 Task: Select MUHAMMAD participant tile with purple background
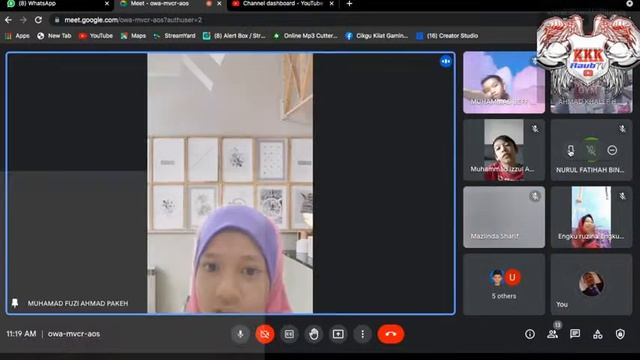[504, 82]
